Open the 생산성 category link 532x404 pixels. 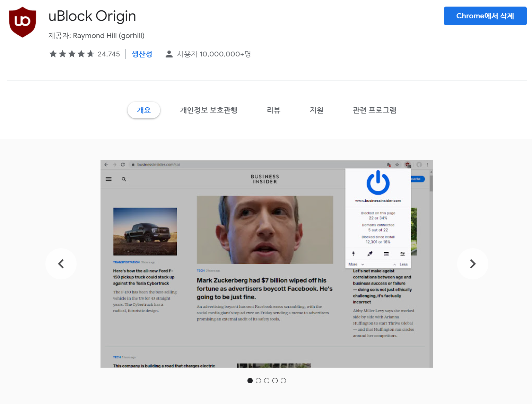(x=142, y=54)
